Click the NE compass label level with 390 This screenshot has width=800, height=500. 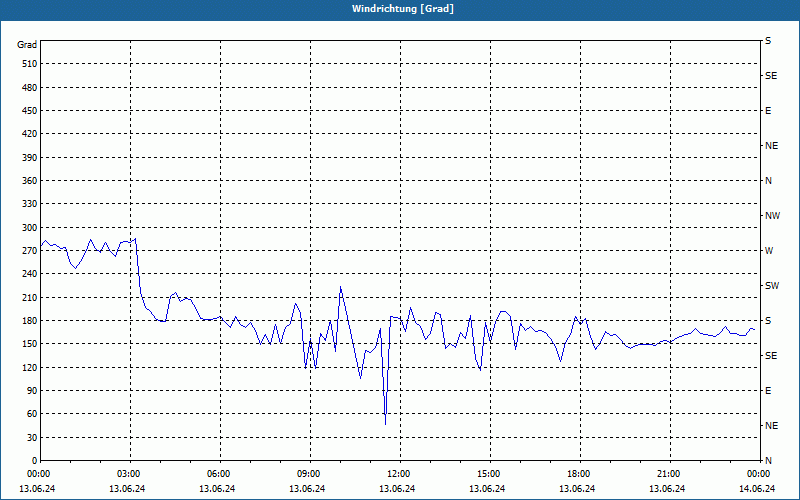[x=771, y=146]
